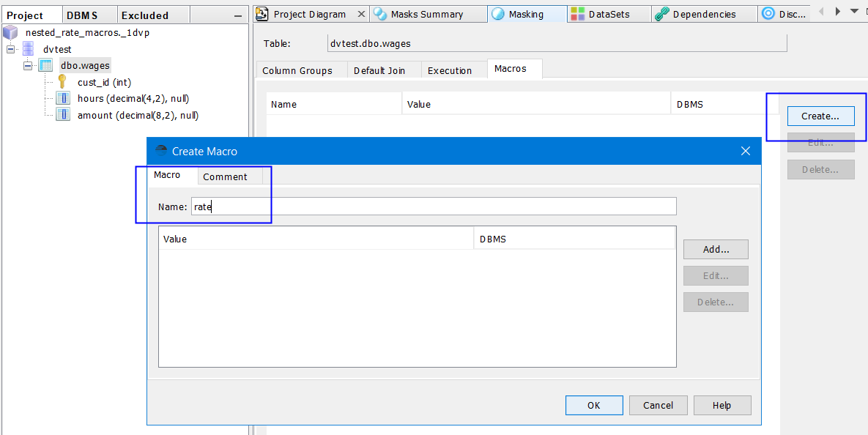Viewport: 868px width, 435px height.
Task: Open Help from the dialog
Action: click(x=722, y=405)
